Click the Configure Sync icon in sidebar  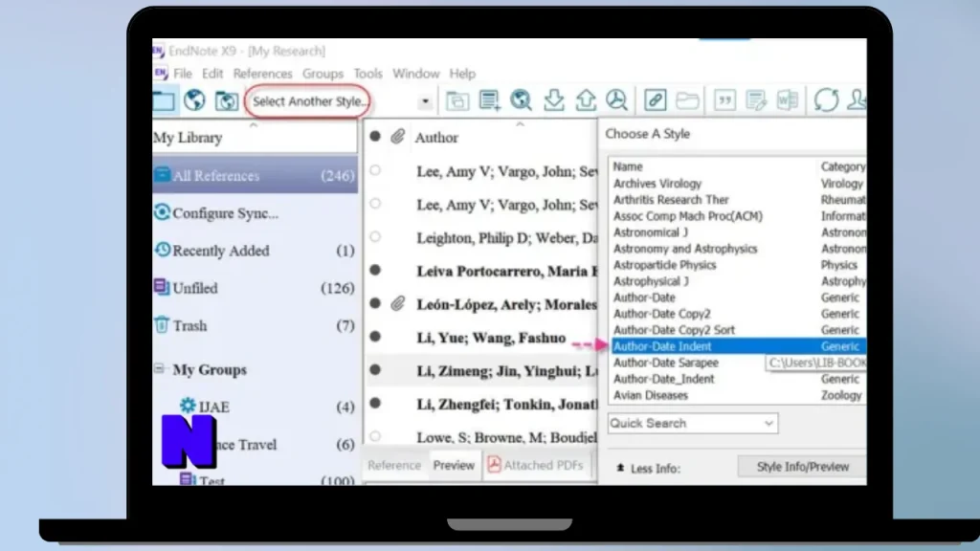click(x=162, y=212)
